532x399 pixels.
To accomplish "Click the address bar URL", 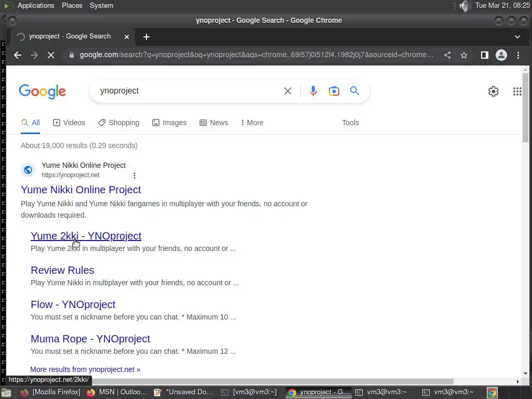I will click(x=257, y=55).
